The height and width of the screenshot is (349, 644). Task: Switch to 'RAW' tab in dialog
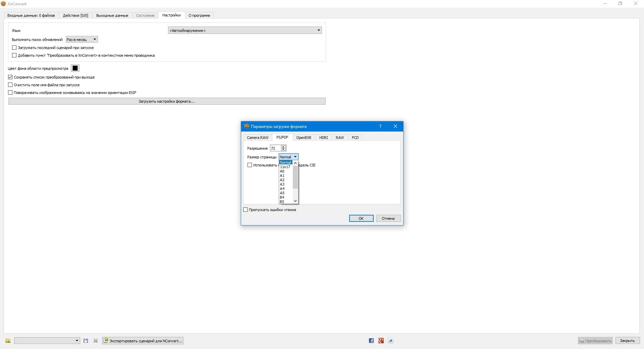point(340,138)
